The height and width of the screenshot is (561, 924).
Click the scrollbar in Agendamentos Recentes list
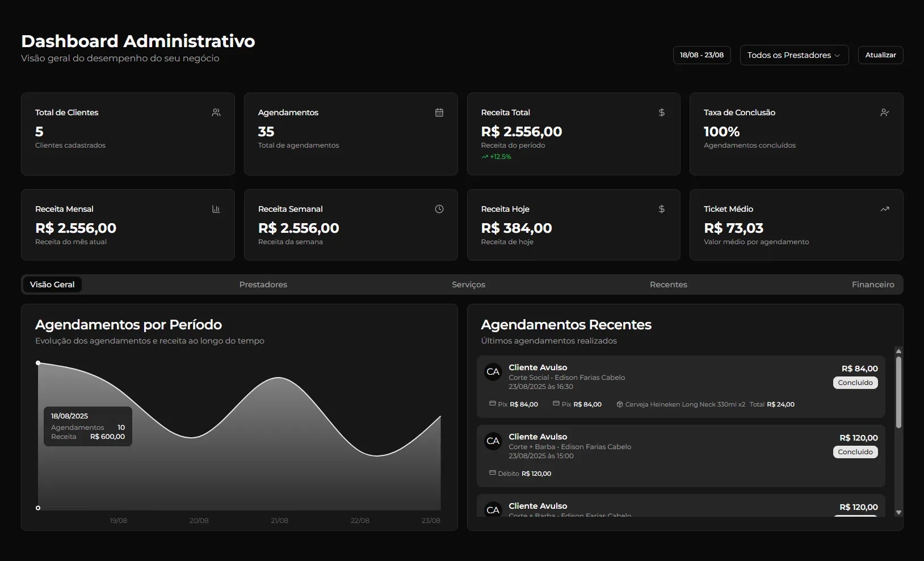pyautogui.click(x=897, y=392)
